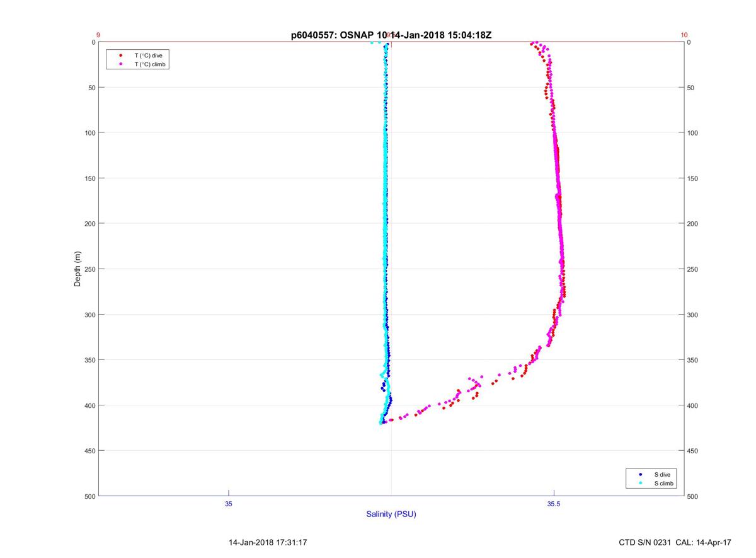Image resolution: width=756 pixels, height=558 pixels.
Task: Click the blue '35' salinity tick label
Action: tap(229, 504)
